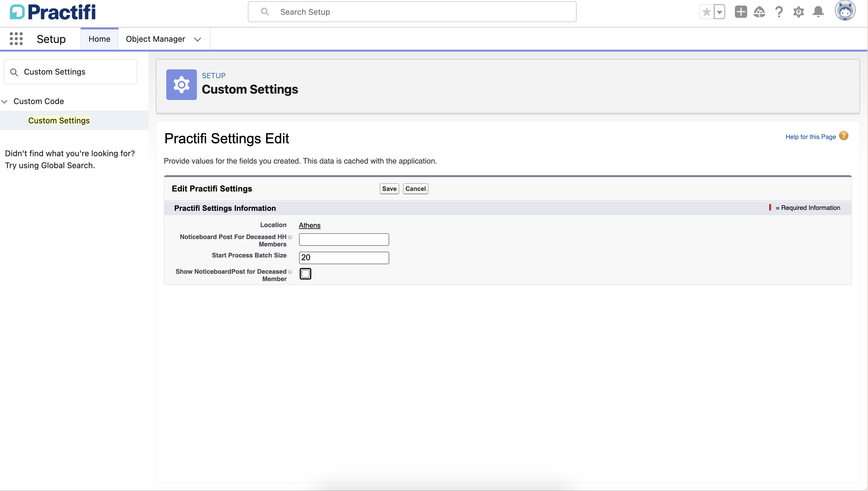The width and height of the screenshot is (868, 491).
Task: Open the favorites list dropdown arrow
Action: tap(720, 12)
